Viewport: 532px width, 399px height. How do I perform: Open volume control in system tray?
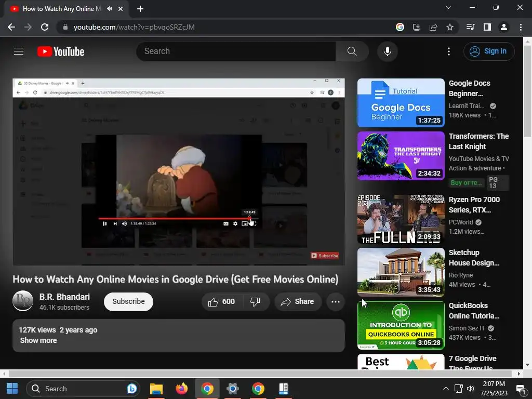coord(470,389)
